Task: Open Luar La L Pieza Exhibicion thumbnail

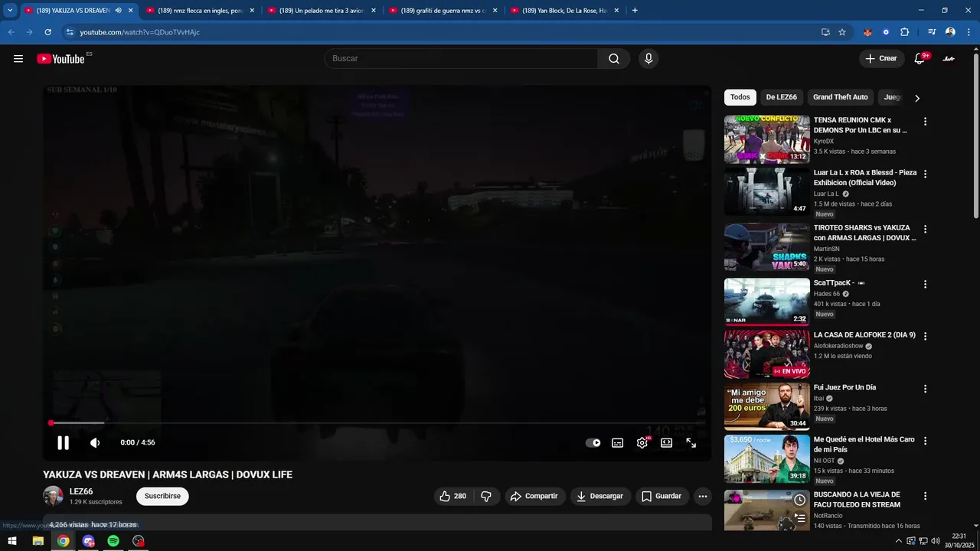Action: (x=766, y=192)
